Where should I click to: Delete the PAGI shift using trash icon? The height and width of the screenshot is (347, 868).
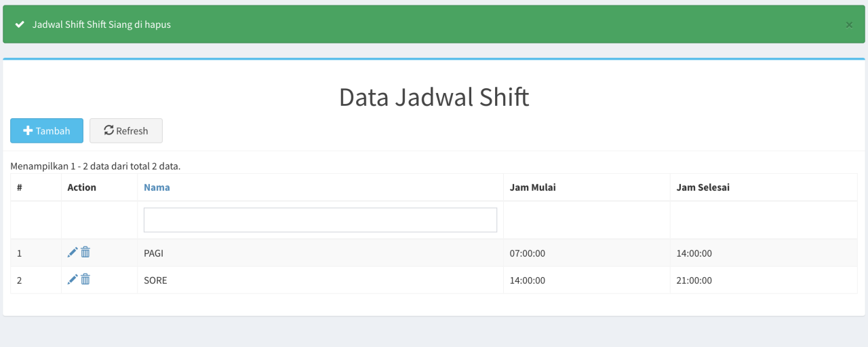pyautogui.click(x=85, y=253)
